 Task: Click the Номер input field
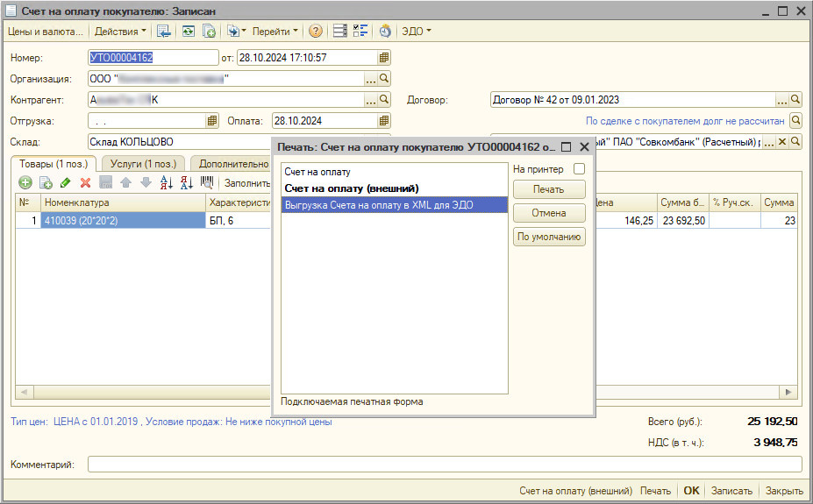[x=153, y=58]
